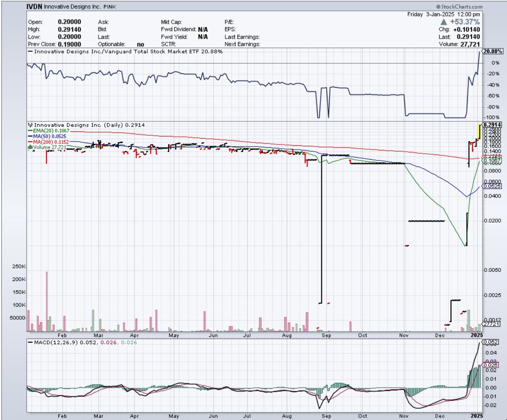Click the green 0.1067 EMA flag on the right axis

492,160
